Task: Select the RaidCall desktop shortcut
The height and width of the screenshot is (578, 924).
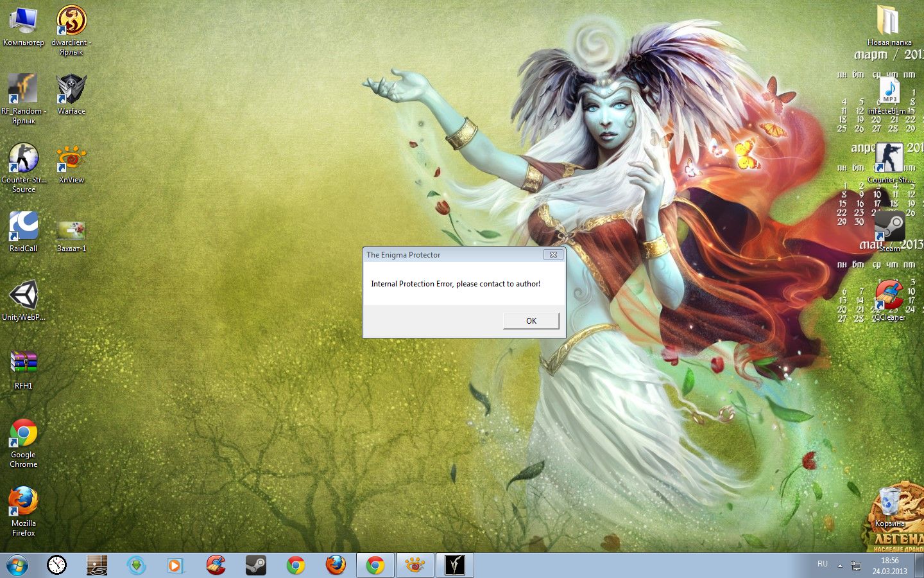Action: (24, 232)
